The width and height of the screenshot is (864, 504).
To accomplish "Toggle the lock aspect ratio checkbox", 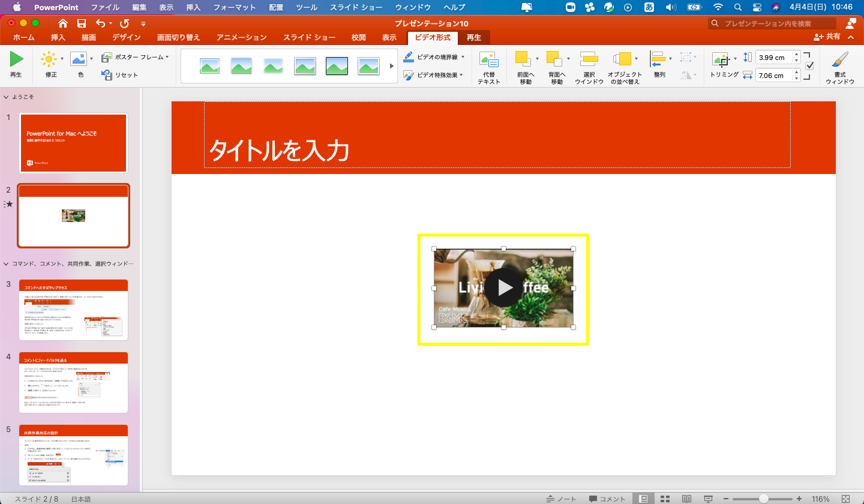I will tap(809, 66).
